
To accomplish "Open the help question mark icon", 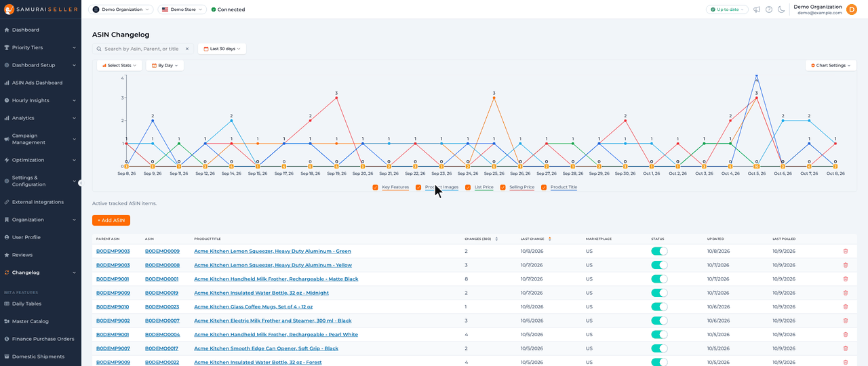I will coord(769,9).
